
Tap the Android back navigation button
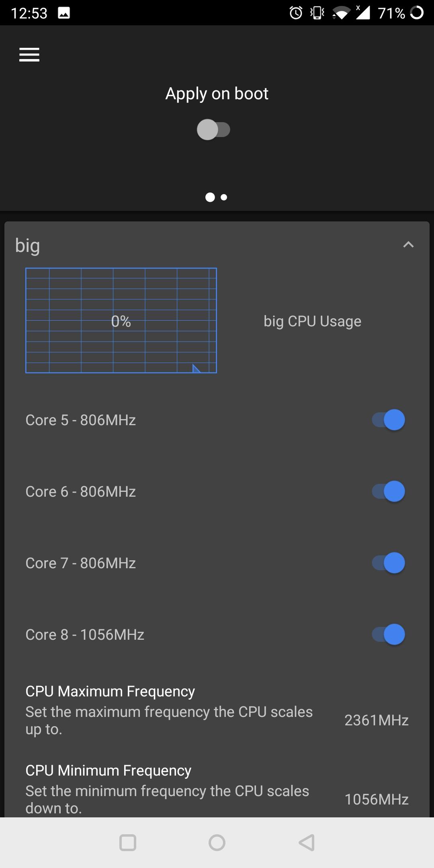[307, 842]
